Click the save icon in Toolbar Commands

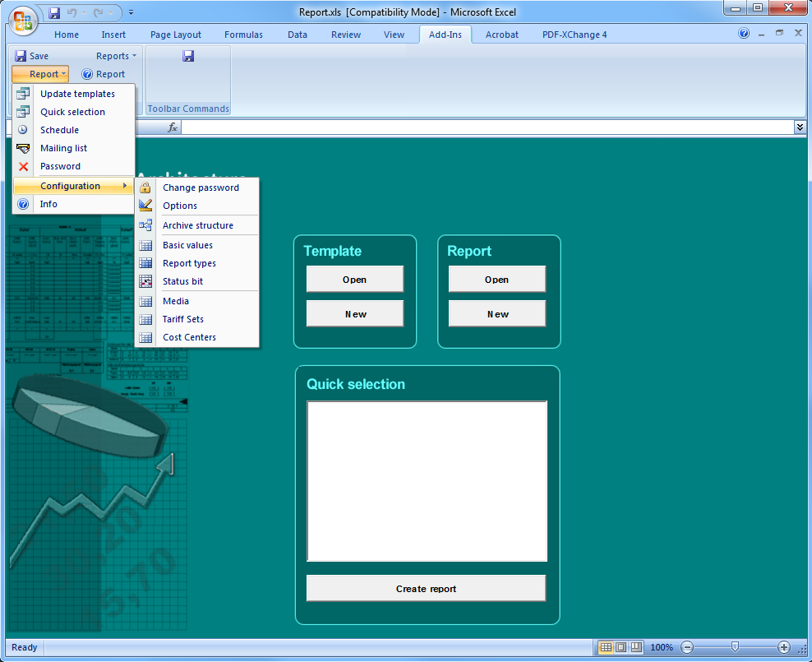pyautogui.click(x=188, y=56)
